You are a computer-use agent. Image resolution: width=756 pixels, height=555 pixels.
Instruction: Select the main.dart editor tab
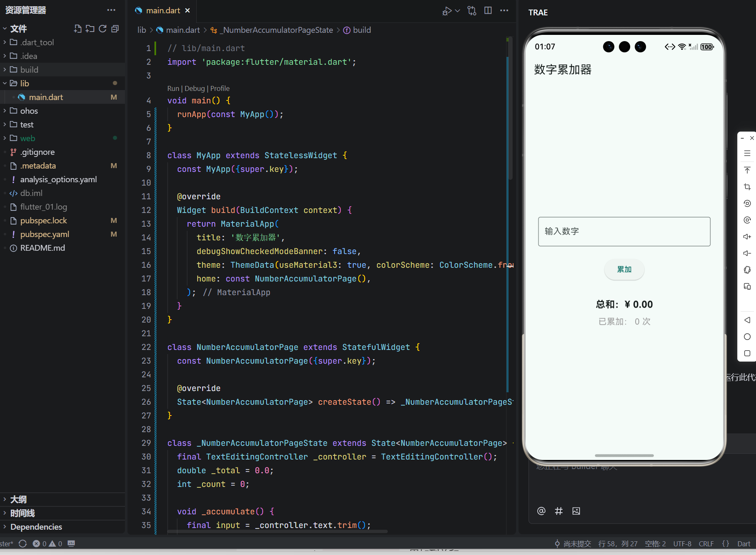pyautogui.click(x=163, y=10)
